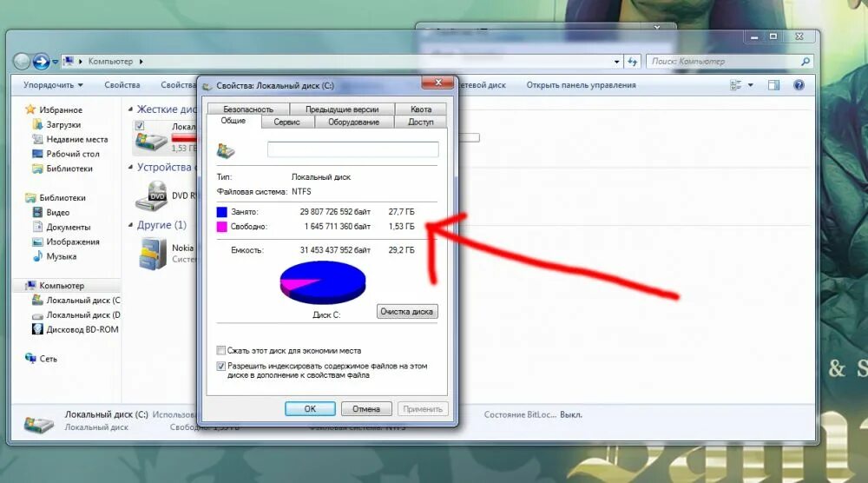Click the Back navigation arrow in Explorer

[x=22, y=61]
